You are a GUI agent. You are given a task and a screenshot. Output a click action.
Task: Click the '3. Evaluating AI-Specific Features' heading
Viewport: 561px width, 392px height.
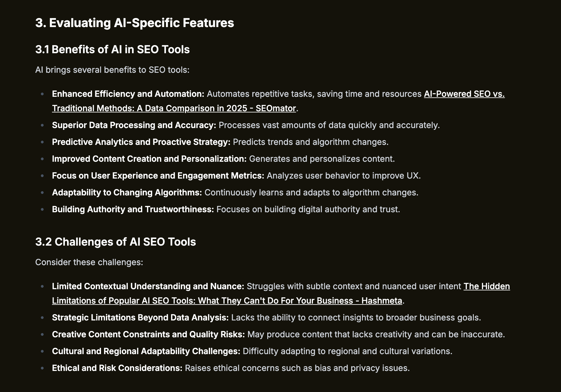[134, 23]
